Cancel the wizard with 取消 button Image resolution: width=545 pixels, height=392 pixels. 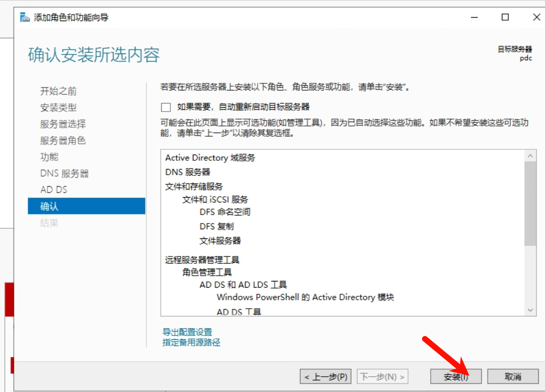513,376
